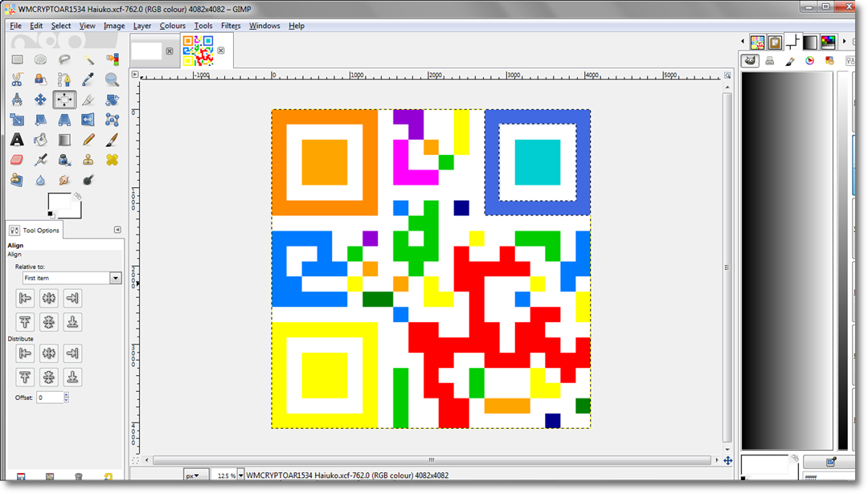Select the Paths tool
The image size is (868, 494).
click(x=64, y=80)
